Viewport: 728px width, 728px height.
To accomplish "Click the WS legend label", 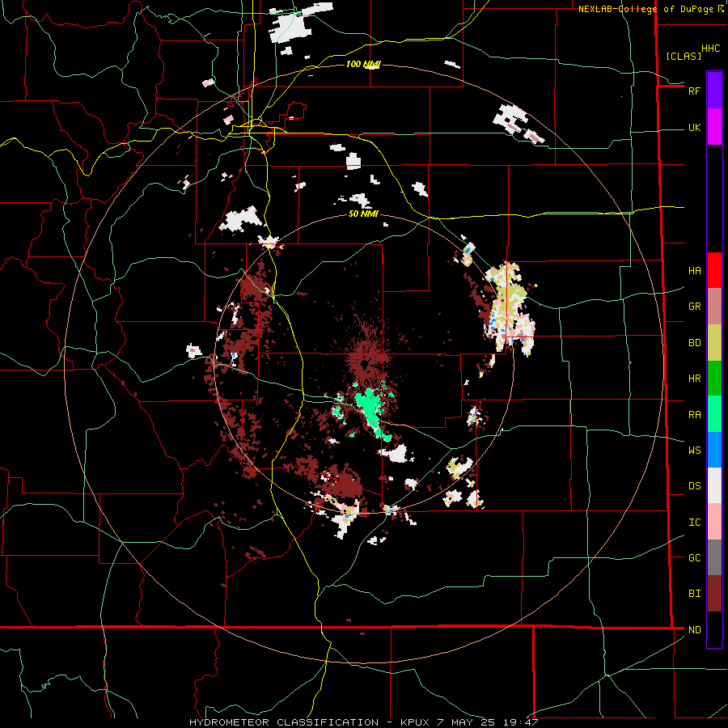I will coord(694,450).
